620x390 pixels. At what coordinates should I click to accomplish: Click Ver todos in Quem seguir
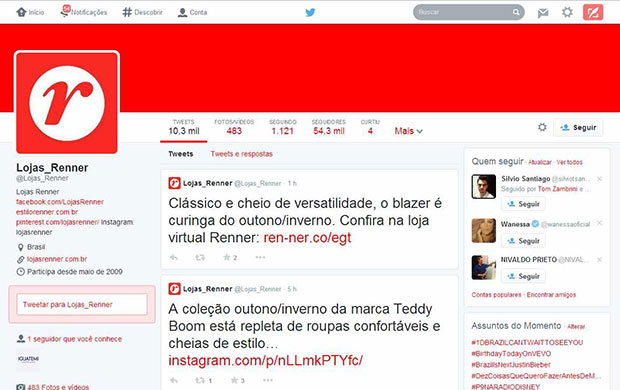(569, 162)
